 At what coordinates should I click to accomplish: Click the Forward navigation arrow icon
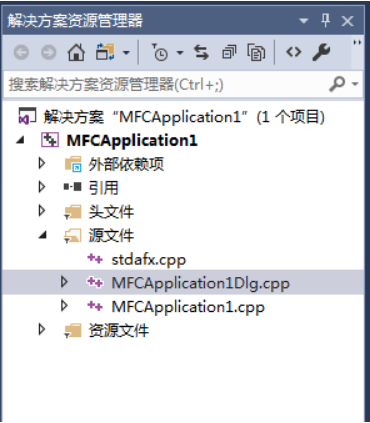click(x=49, y=52)
